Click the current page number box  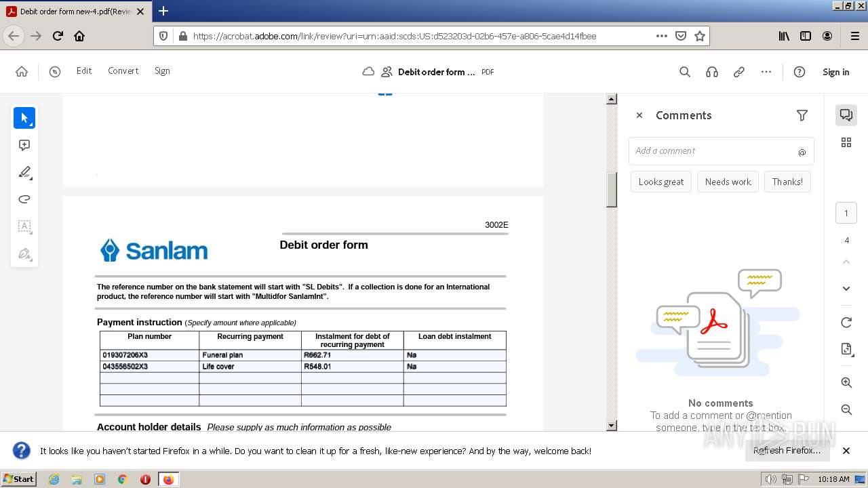(x=846, y=213)
